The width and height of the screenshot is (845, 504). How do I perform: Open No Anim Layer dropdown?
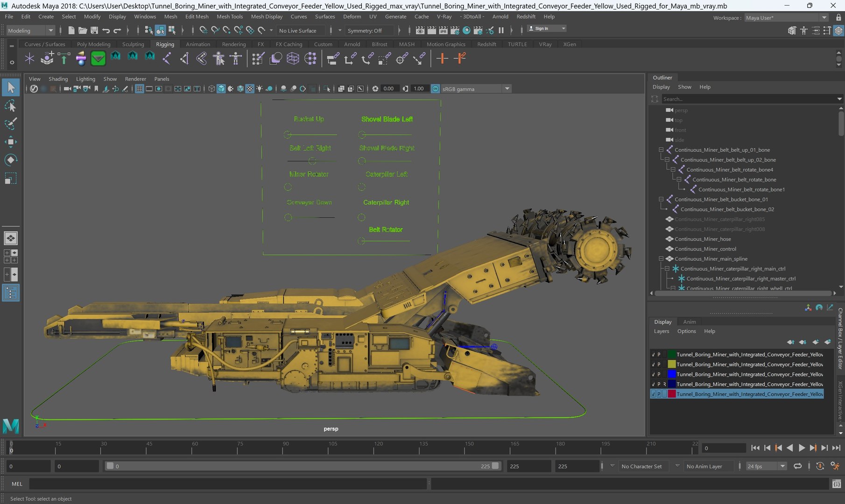click(709, 466)
